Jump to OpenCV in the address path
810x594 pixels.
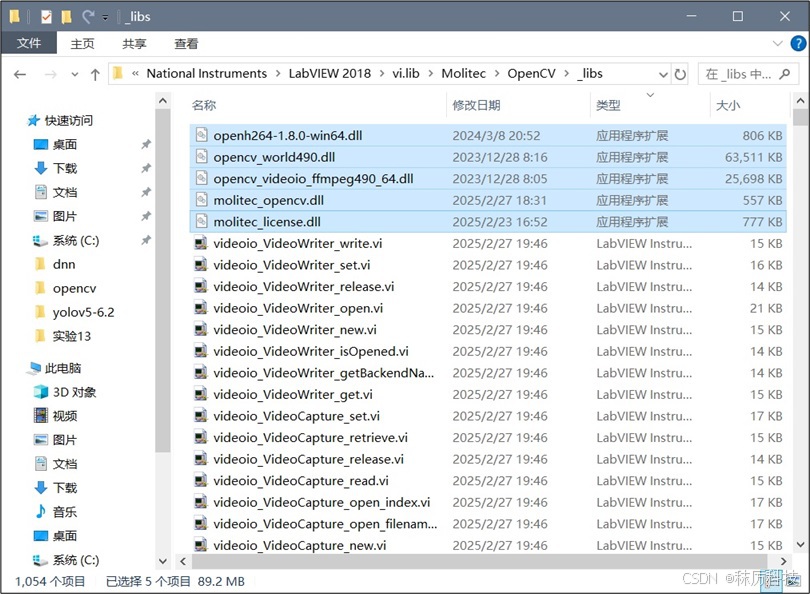pyautogui.click(x=531, y=73)
